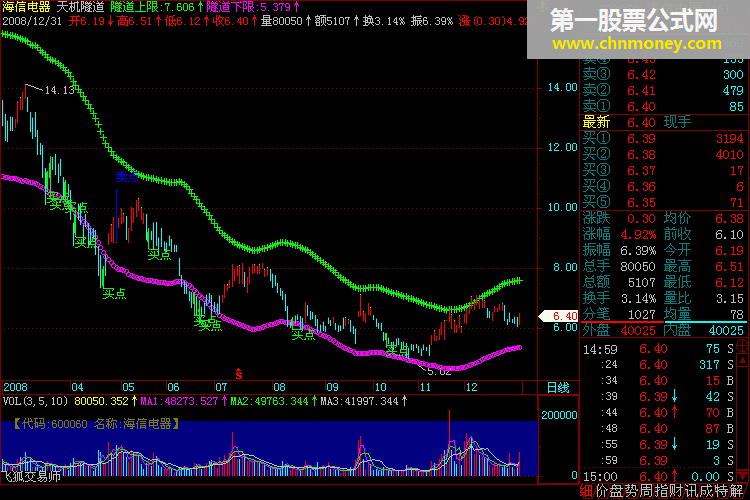The height and width of the screenshot is (500, 750).
Task: Click the 买③ bid row at 6.37
Action: (662, 170)
